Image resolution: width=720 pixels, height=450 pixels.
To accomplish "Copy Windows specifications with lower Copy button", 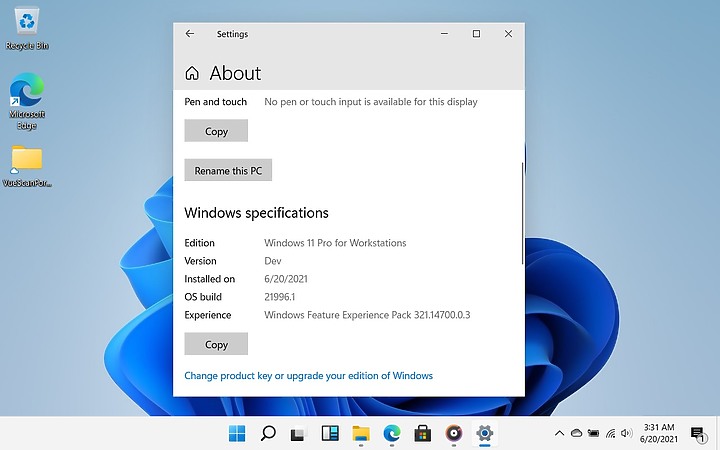I will (216, 344).
